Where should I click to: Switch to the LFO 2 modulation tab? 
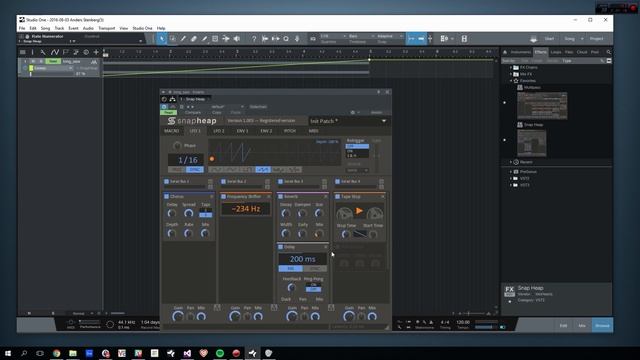[219, 131]
